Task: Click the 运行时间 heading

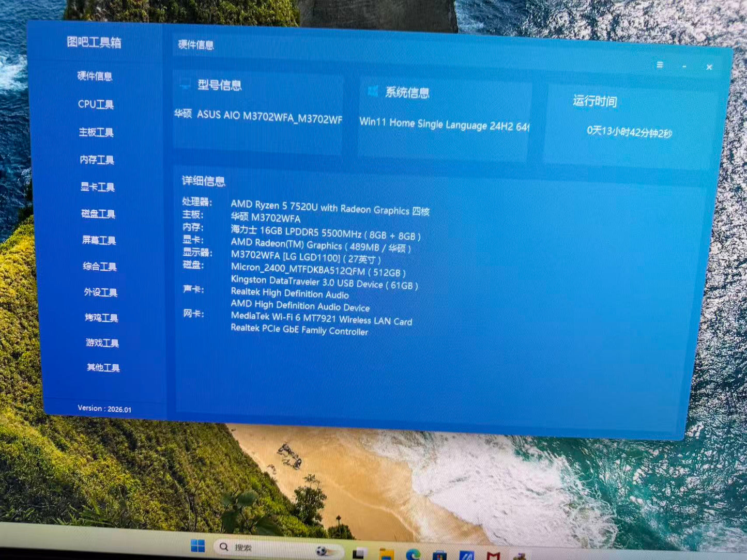Action: [x=594, y=101]
